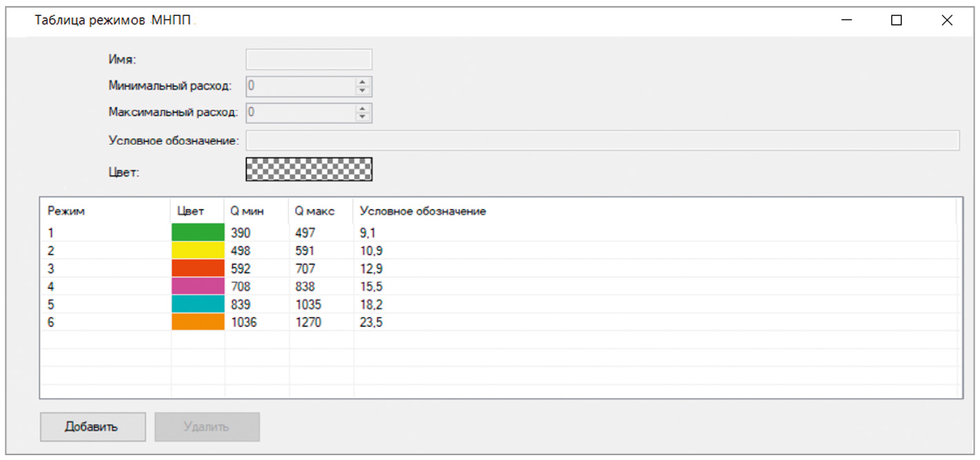This screenshot has height=460, width=980.
Task: Maximize the Таблица режимов window
Action: [896, 21]
